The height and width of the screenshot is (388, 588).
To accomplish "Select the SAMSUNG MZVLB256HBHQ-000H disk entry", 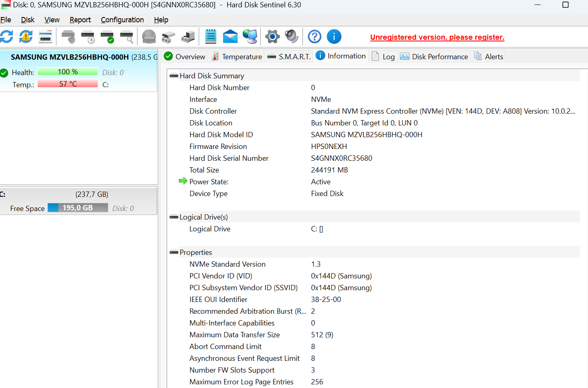I will (70, 57).
